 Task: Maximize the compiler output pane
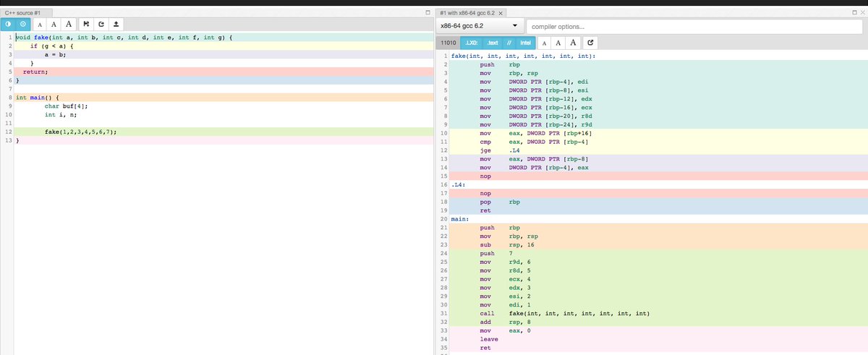pos(854,13)
